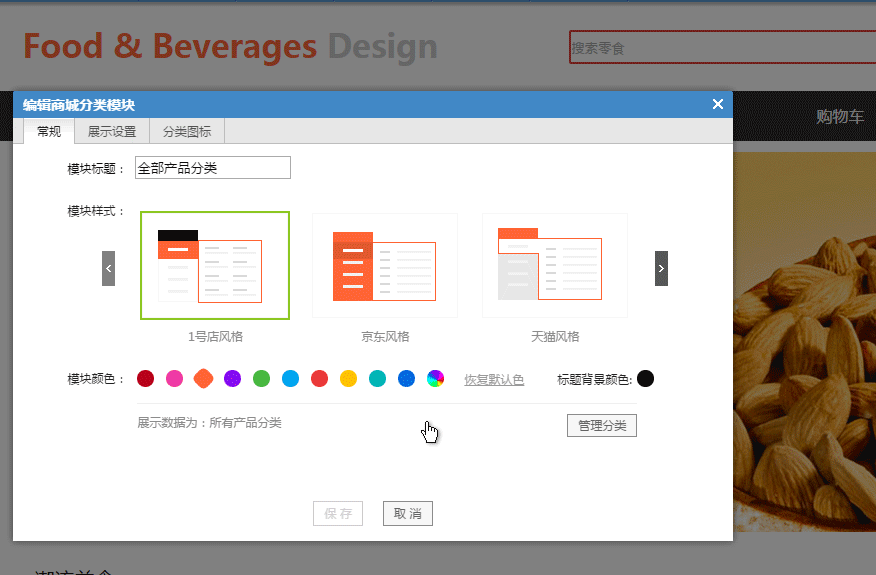Image resolution: width=876 pixels, height=575 pixels.
Task: Choose the yellow module color
Action: pos(349,378)
